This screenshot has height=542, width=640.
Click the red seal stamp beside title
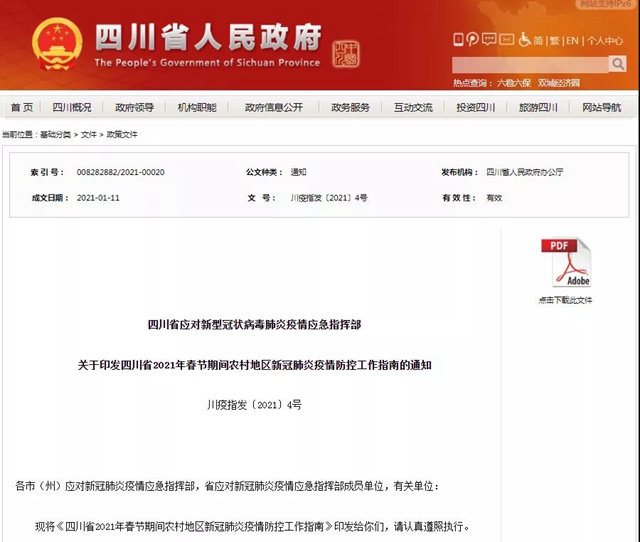(346, 53)
